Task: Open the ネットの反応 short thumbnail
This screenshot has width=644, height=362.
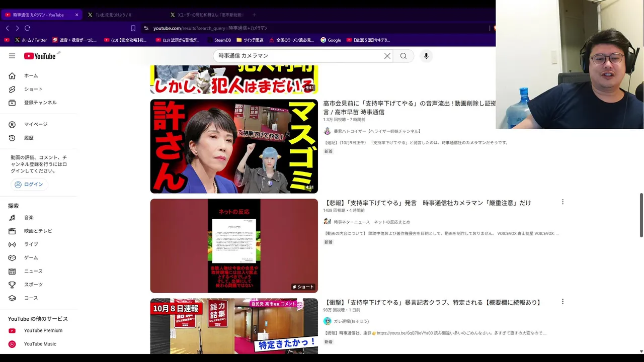Action: tap(234, 246)
